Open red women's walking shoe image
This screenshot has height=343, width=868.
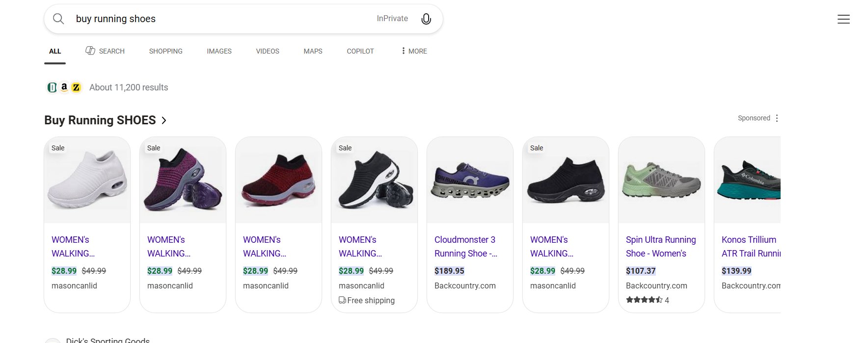point(279,180)
